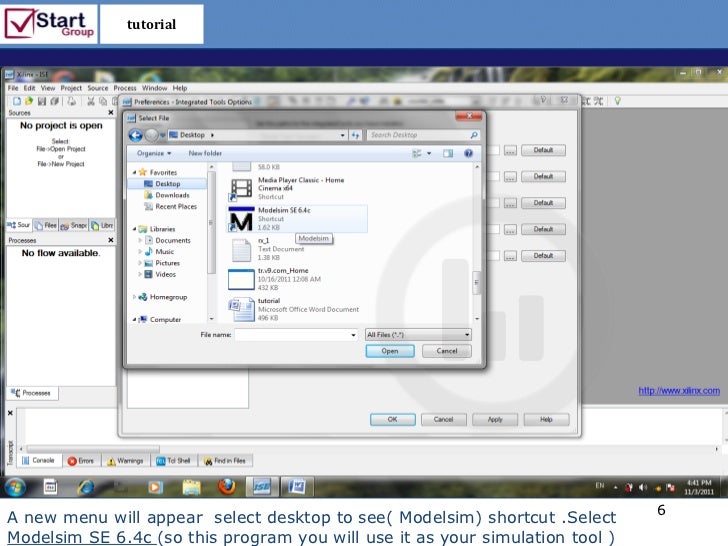
Task: Open the File menu in Xilinx ISE
Action: point(13,88)
